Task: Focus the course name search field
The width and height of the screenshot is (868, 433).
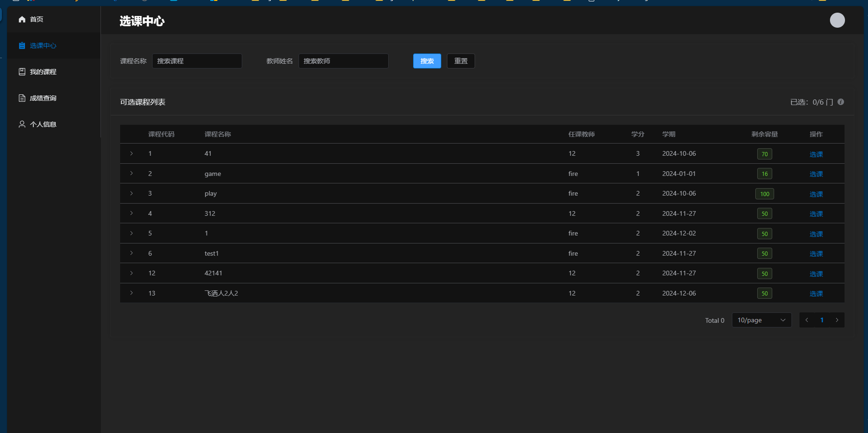Action: (x=197, y=61)
